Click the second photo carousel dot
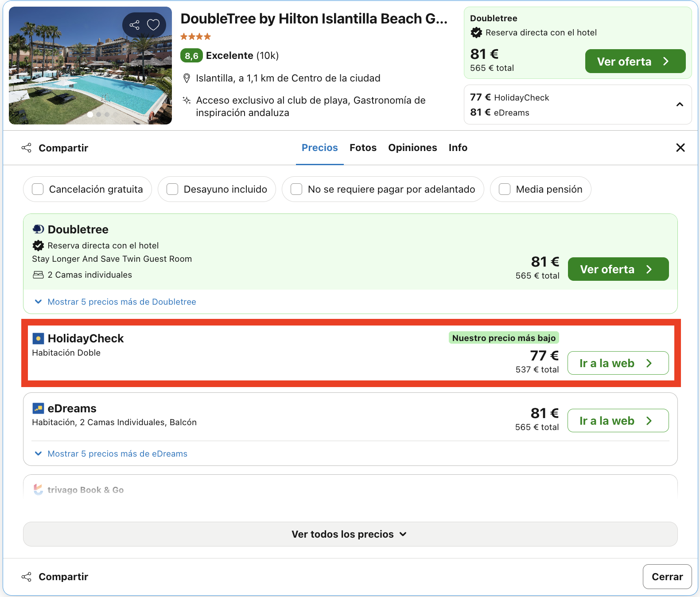The width and height of the screenshot is (700, 597). pos(99,114)
